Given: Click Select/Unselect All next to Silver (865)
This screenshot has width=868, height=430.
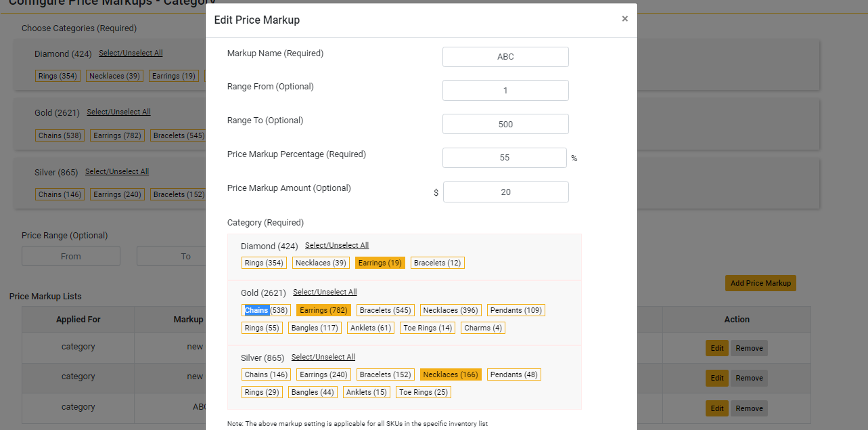Looking at the screenshot, I should 323,356.
